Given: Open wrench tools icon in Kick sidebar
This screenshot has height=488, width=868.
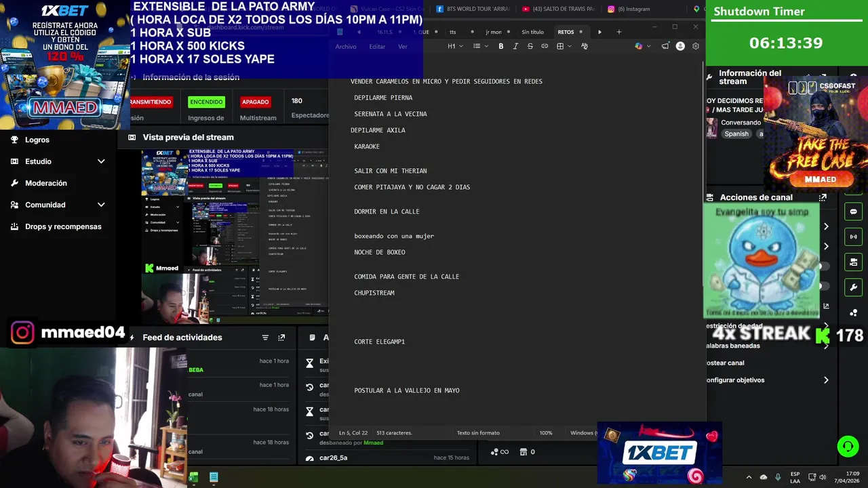Looking at the screenshot, I should pos(853,287).
